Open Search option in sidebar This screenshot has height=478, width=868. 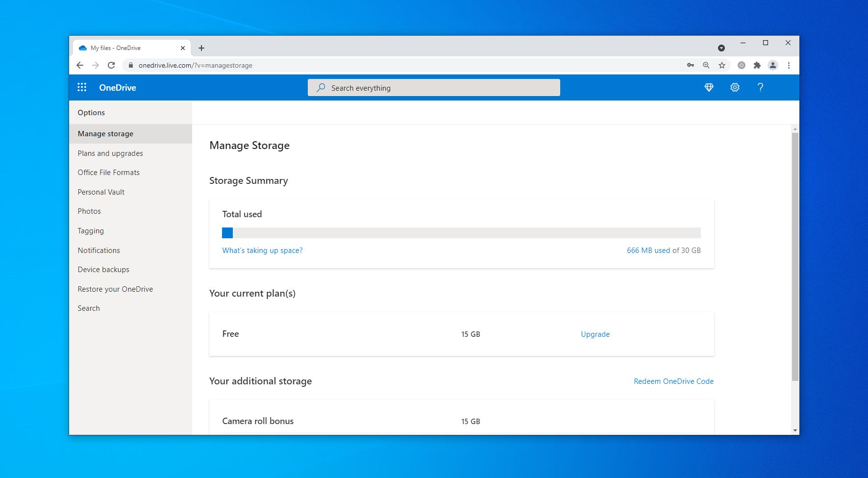89,308
